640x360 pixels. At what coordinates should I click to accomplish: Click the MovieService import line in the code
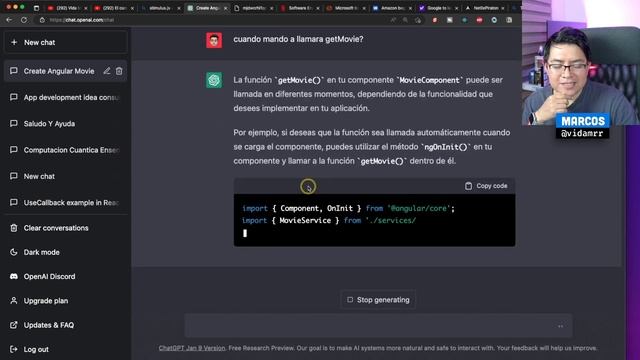coord(329,220)
